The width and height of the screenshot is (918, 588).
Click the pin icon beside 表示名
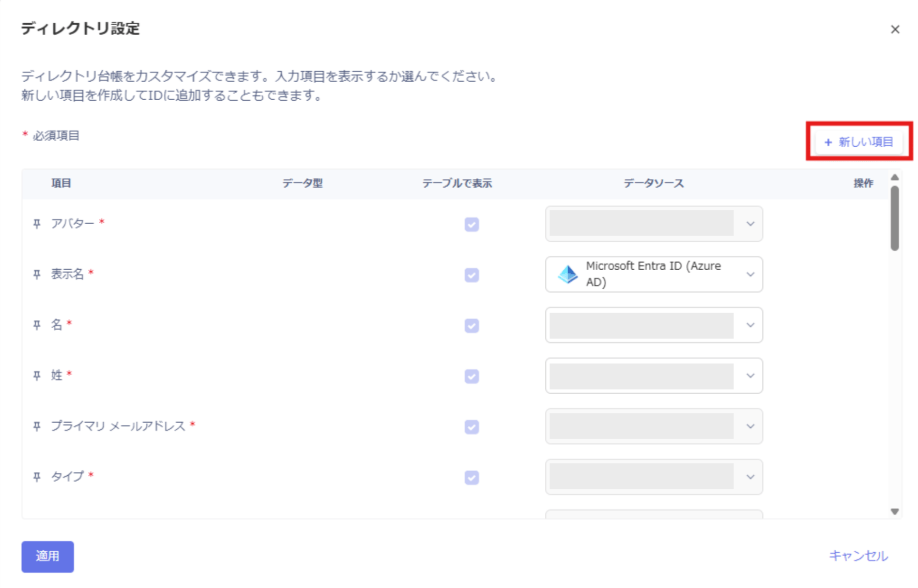coord(37,274)
